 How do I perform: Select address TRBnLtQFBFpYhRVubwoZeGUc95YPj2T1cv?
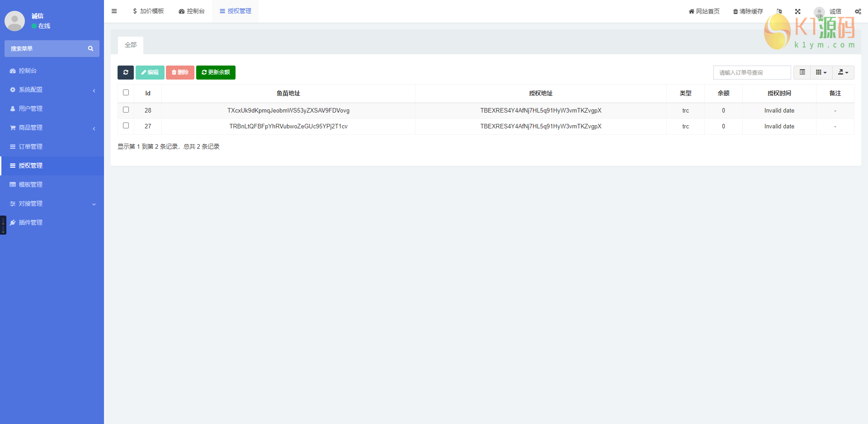tap(288, 127)
